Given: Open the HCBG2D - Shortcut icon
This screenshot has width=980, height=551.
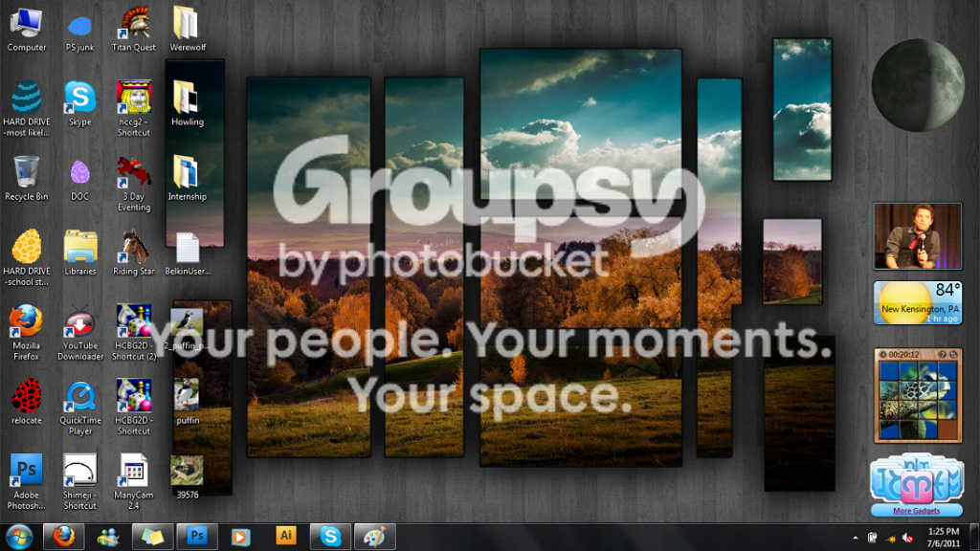Looking at the screenshot, I should (x=134, y=408).
